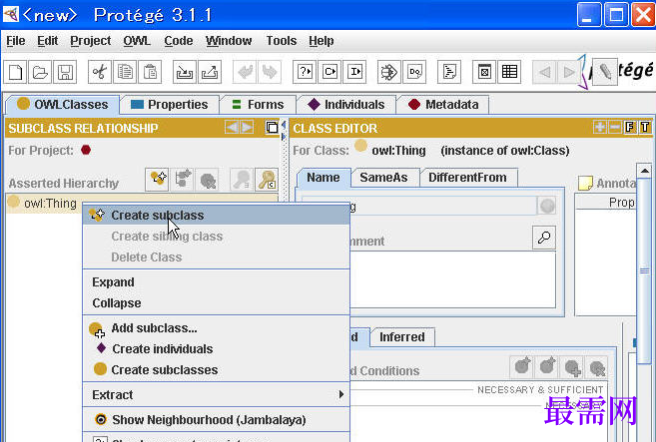Click the detach panel icon in Subclass Relationship header
656x442 pixels.
point(272,127)
